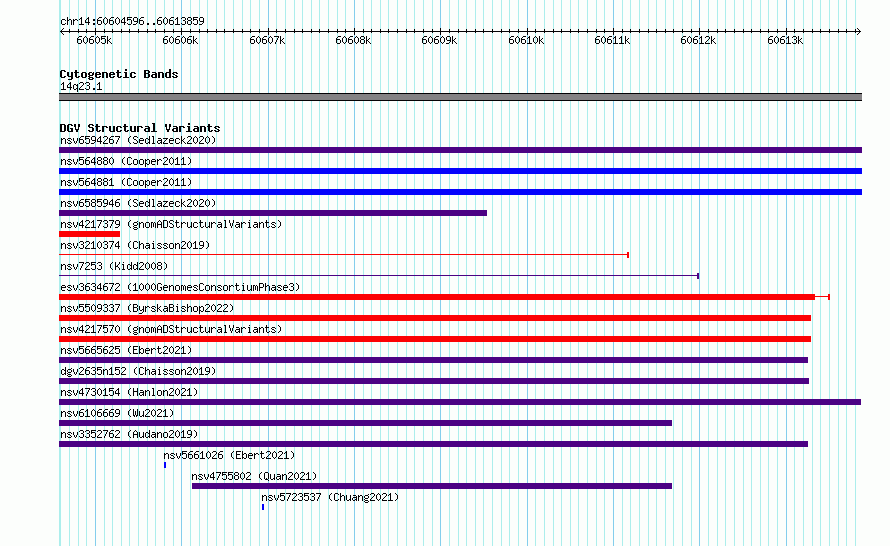Click the tiny blue nsv5661026 marker

[165, 465]
